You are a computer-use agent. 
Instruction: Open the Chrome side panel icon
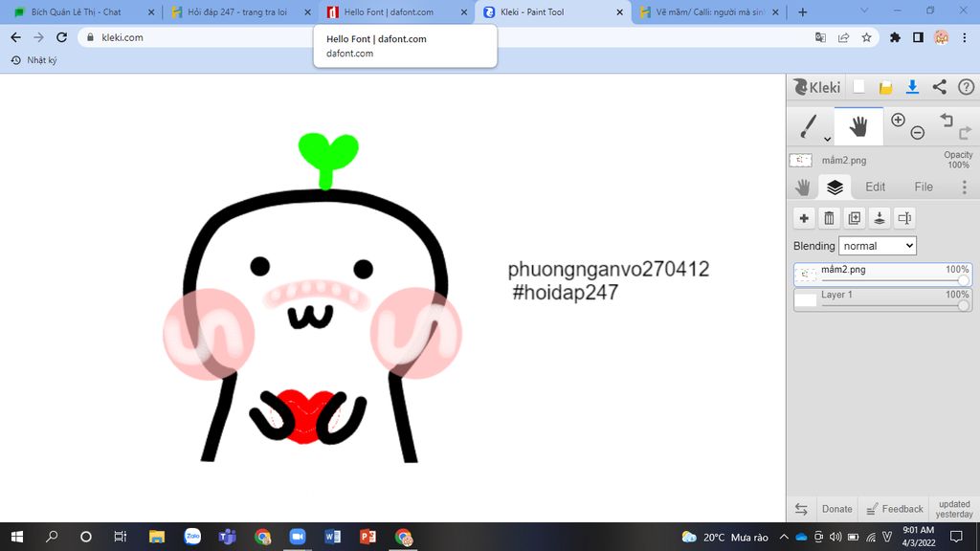point(918,37)
